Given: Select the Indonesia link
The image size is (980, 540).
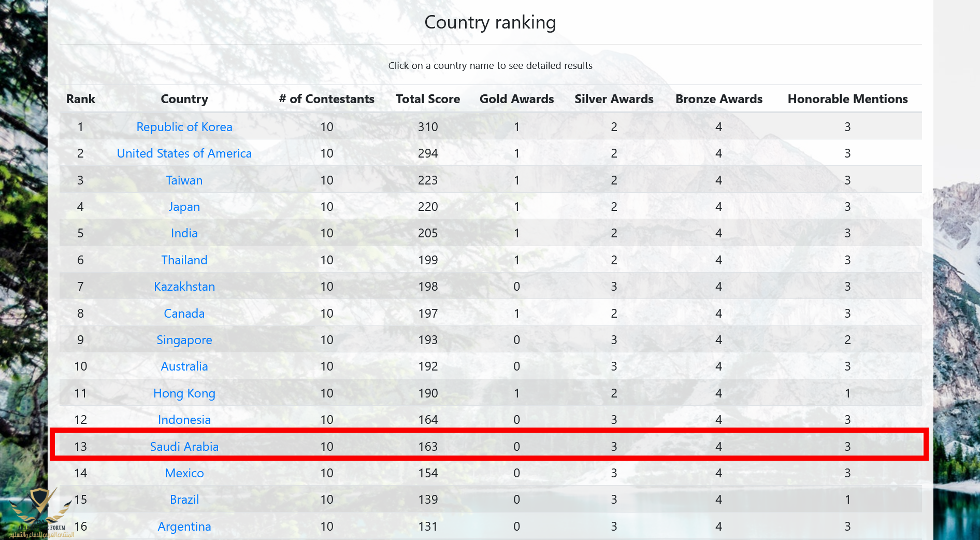Looking at the screenshot, I should tap(184, 420).
